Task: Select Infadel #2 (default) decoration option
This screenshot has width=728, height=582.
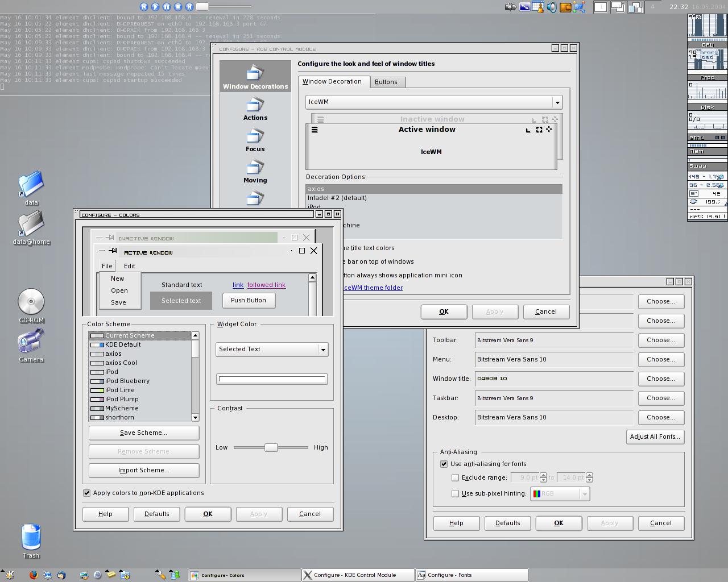Action: coord(434,198)
